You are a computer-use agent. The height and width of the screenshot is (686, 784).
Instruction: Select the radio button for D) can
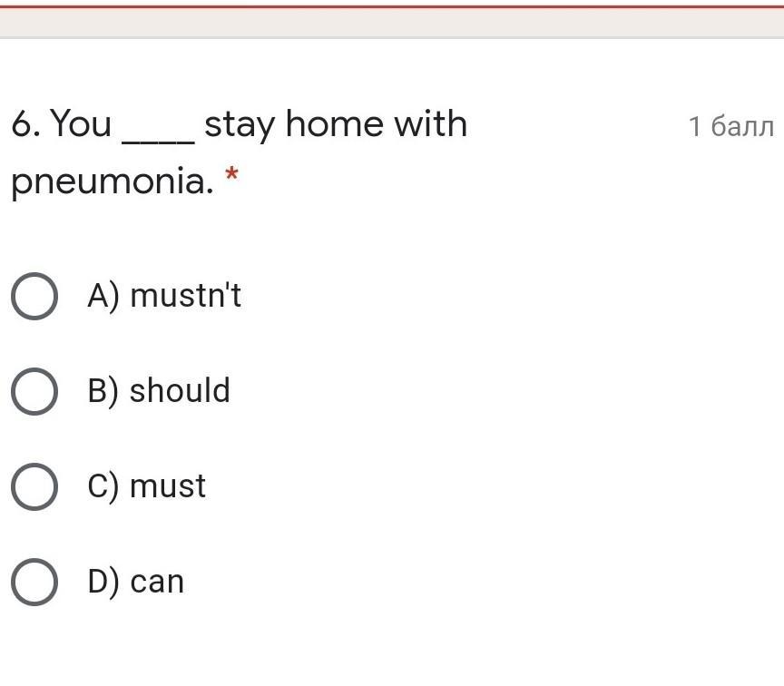coord(34,582)
